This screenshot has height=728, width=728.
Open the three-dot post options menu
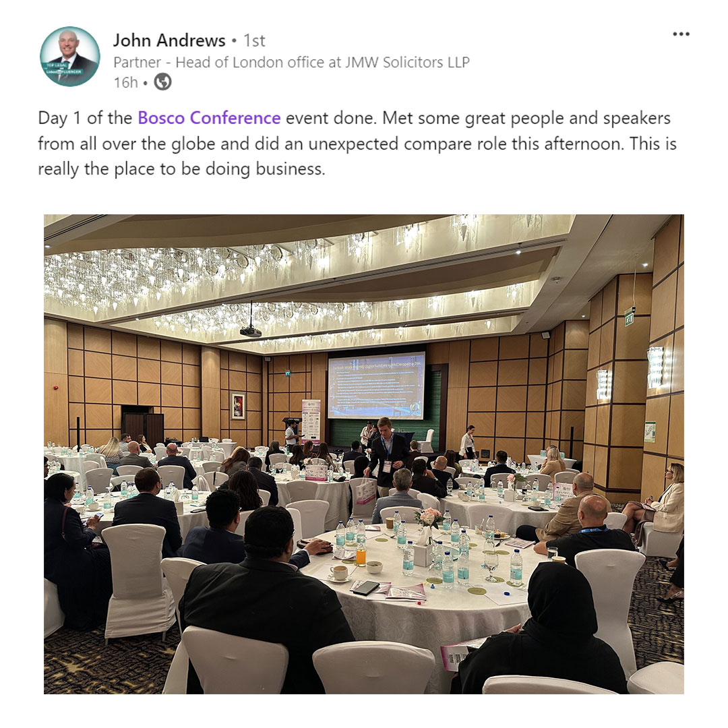(681, 34)
